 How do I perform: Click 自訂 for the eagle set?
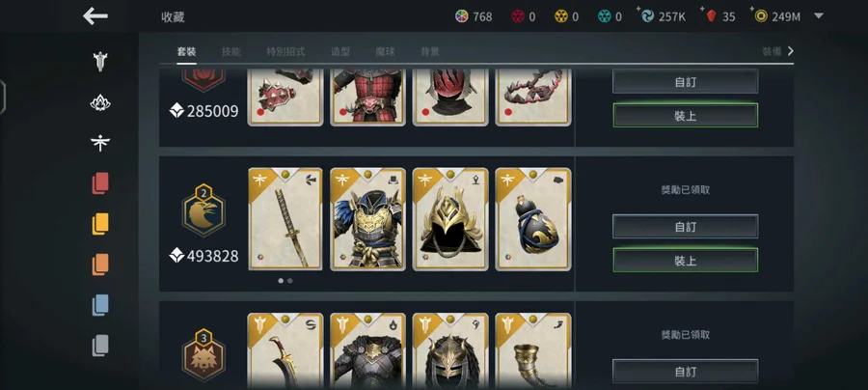686,227
